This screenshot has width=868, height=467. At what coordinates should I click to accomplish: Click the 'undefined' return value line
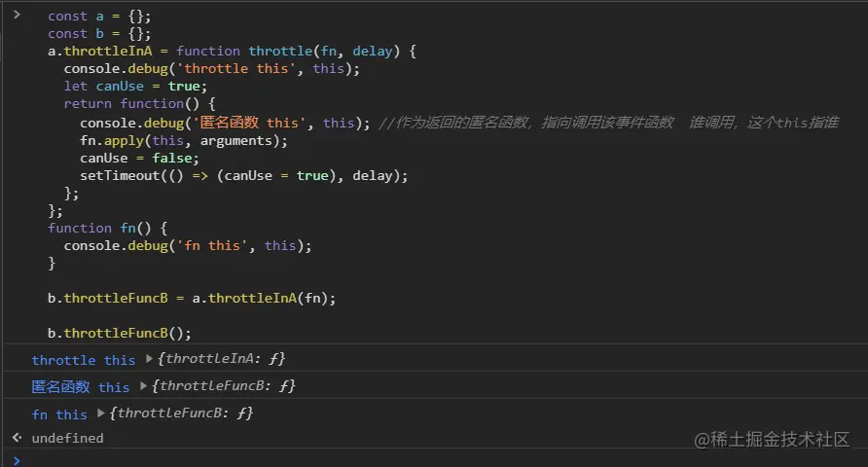[67, 438]
